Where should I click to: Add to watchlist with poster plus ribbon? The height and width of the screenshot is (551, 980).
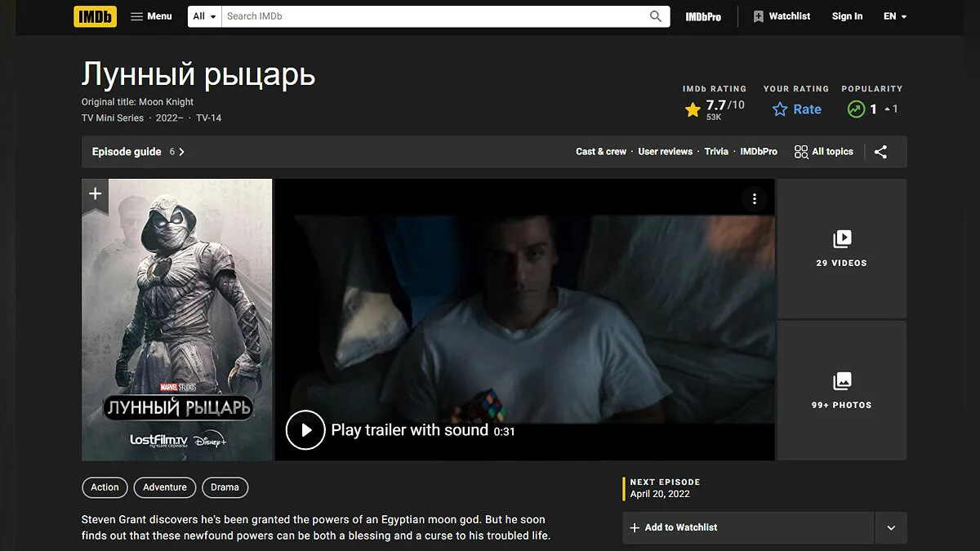[x=95, y=196]
